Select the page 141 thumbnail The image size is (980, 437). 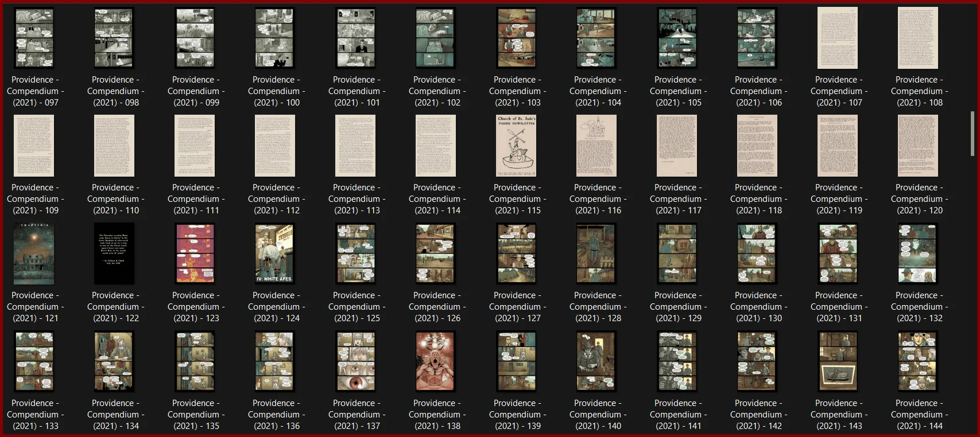point(677,361)
